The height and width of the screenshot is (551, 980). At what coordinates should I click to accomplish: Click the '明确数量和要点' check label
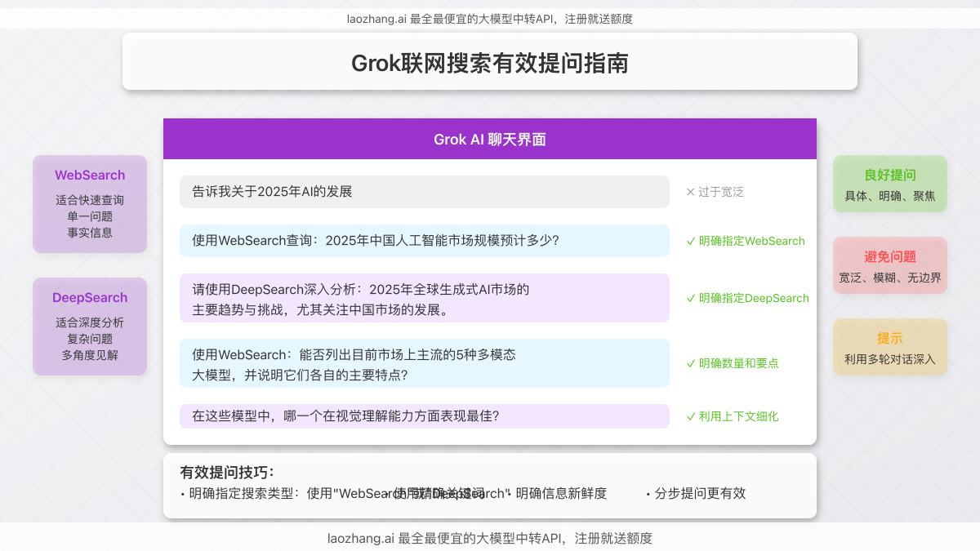tap(733, 363)
